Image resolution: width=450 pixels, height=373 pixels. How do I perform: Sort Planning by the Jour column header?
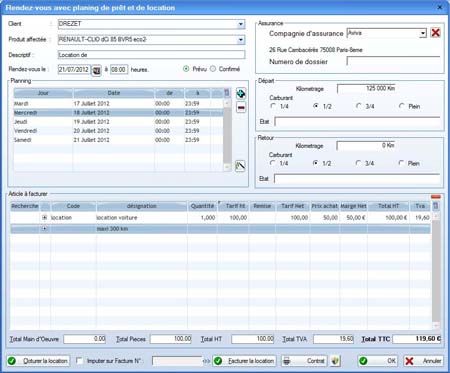point(43,93)
